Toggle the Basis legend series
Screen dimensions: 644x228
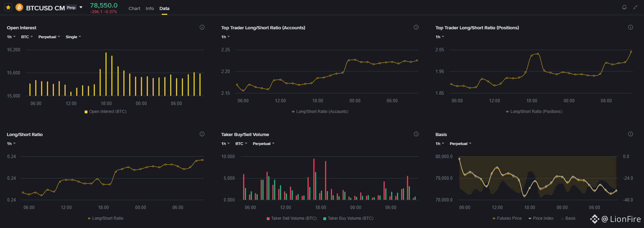(568, 218)
